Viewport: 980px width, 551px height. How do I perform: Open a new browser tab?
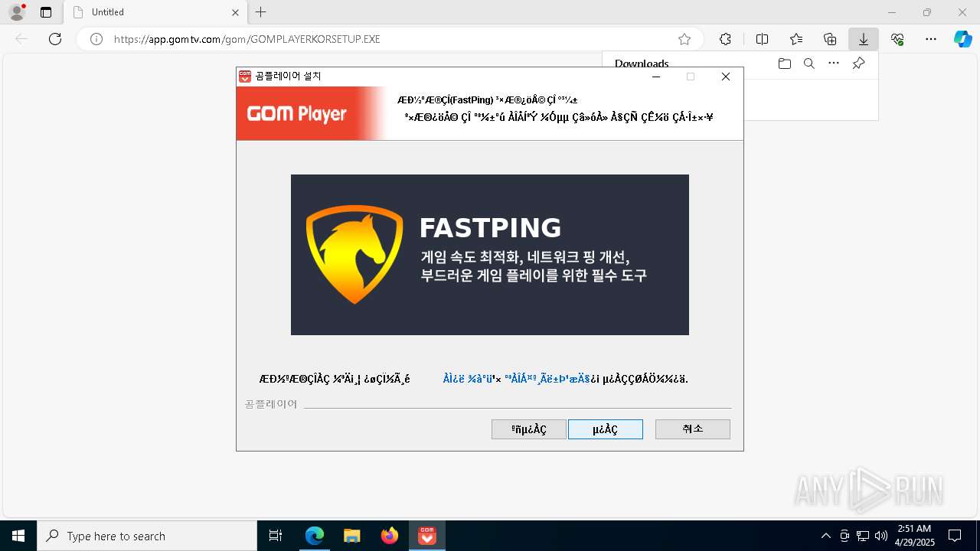tap(261, 12)
